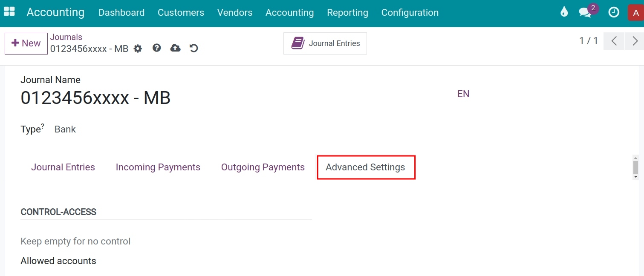
Task: Open the activities clock icon
Action: (x=614, y=12)
